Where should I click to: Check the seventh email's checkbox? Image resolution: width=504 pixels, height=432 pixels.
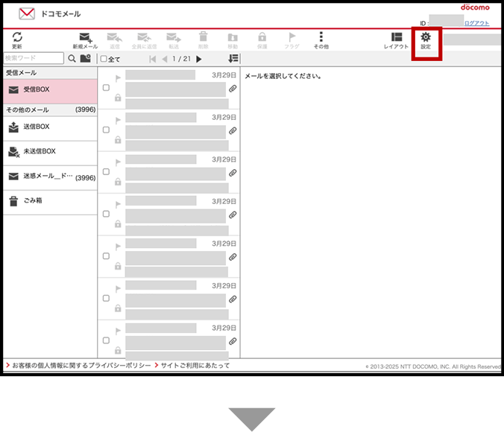point(106,340)
